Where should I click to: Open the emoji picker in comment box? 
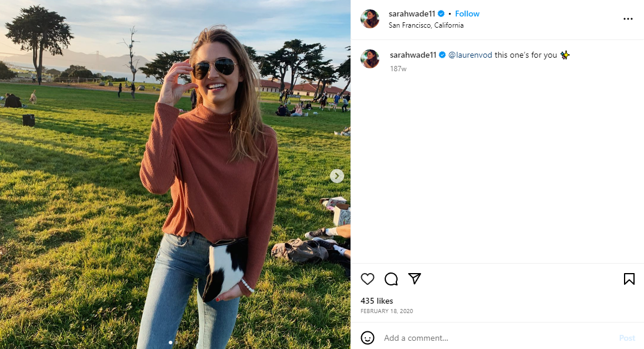[368, 338]
